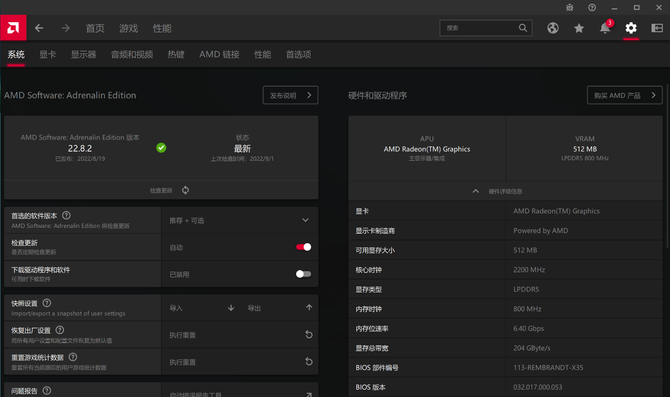Click help icon beside 快照设置
The image size is (670, 397).
coord(47,303)
